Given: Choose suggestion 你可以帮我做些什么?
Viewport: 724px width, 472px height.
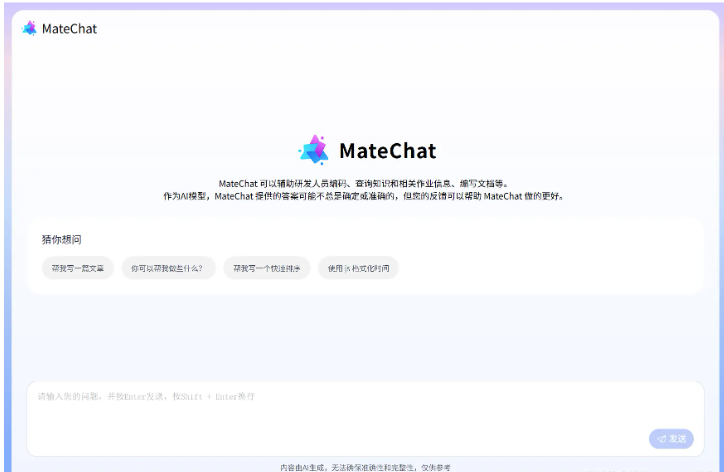Looking at the screenshot, I should [x=169, y=268].
